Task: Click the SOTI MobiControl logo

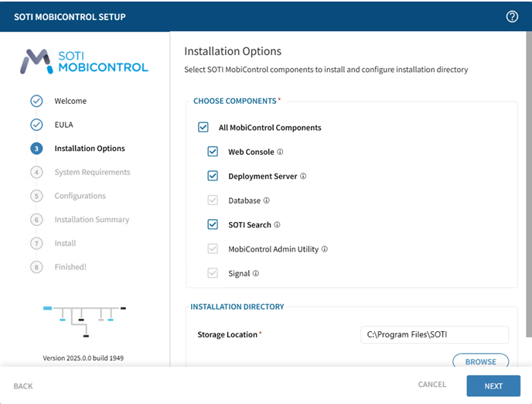Action: pos(84,61)
